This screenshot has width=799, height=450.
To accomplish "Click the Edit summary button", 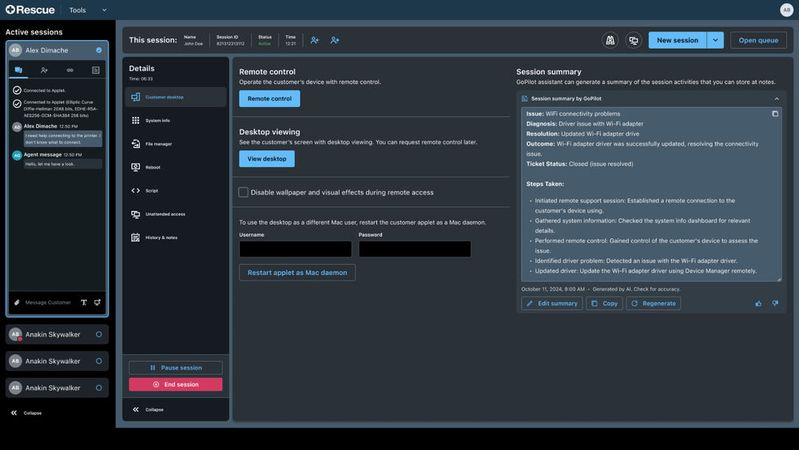I will pos(552,303).
